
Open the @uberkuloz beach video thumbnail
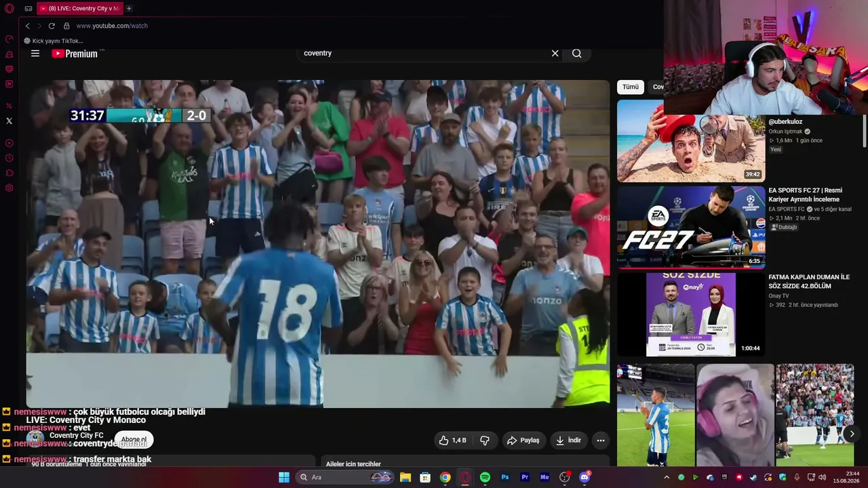click(x=691, y=141)
